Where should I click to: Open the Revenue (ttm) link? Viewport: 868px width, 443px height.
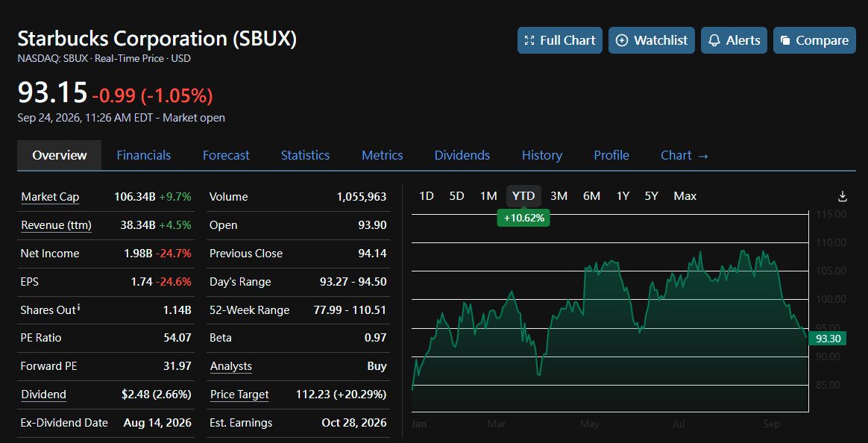coord(56,224)
